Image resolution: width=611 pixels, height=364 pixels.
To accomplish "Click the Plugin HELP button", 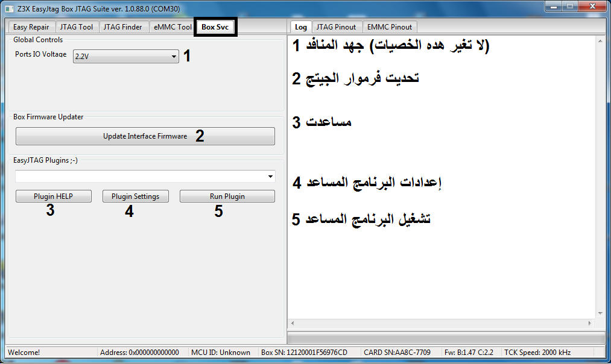I will pos(54,196).
